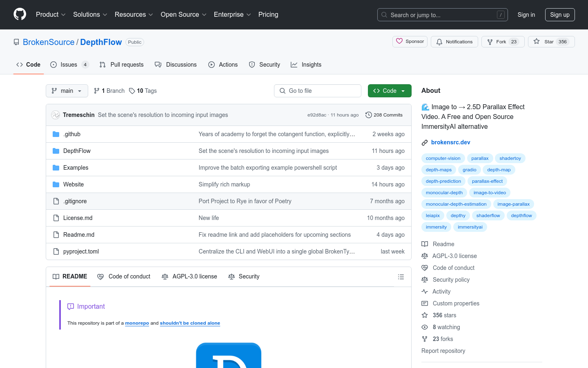Expand the Resources menu
This screenshot has width=588, height=368.
134,15
